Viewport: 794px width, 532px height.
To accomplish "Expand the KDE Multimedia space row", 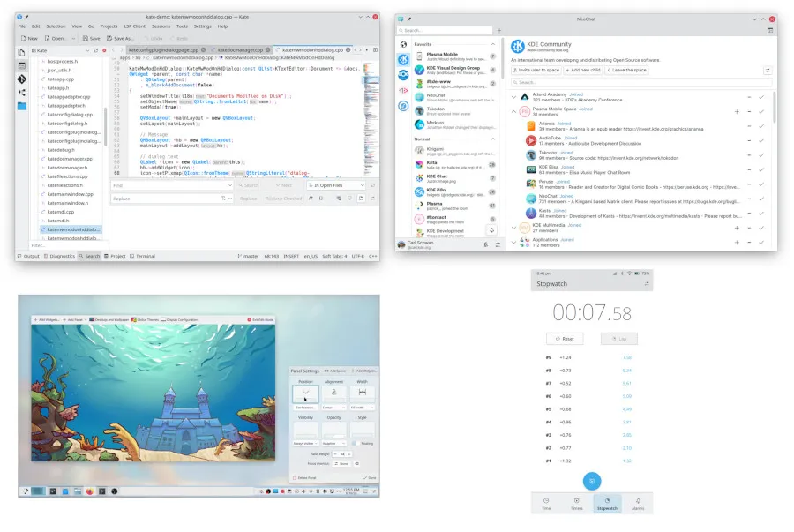I will 513,229.
